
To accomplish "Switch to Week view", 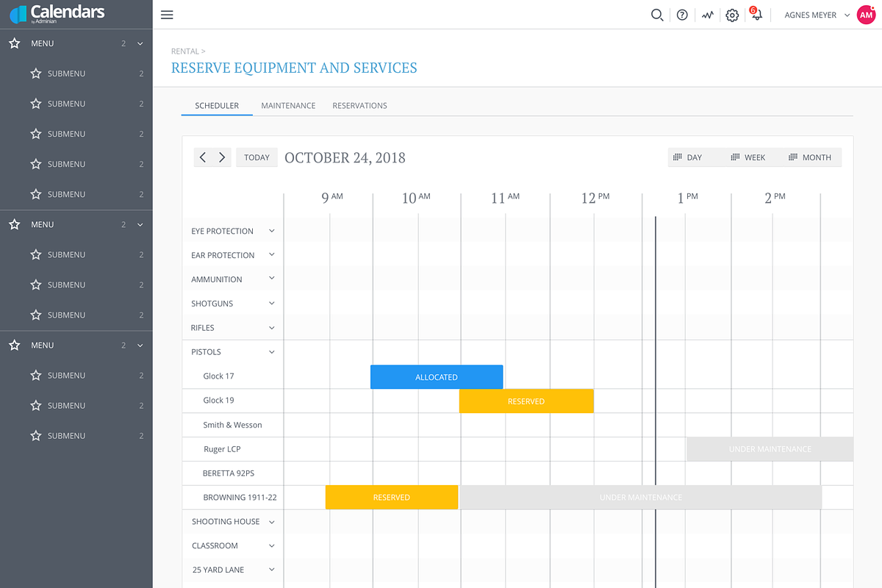I will click(x=748, y=157).
